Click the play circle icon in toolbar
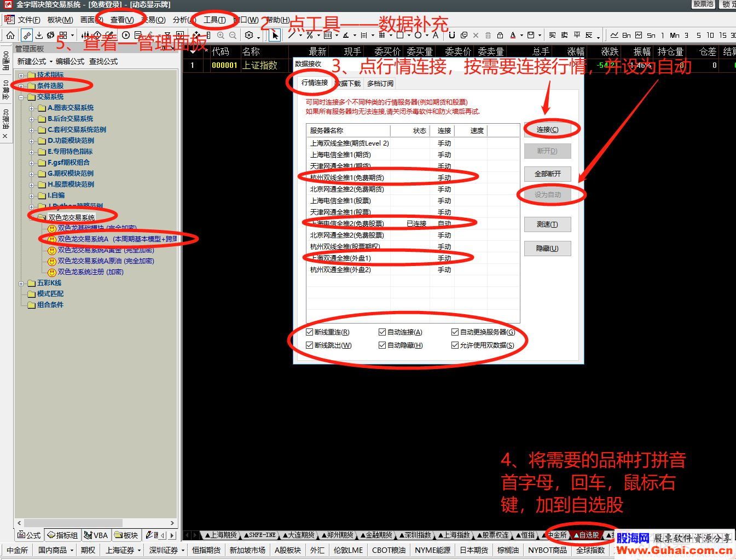 pyautogui.click(x=126, y=35)
